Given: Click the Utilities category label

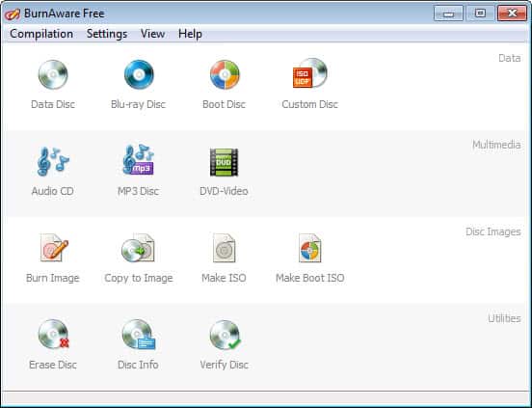Looking at the screenshot, I should point(504,318).
